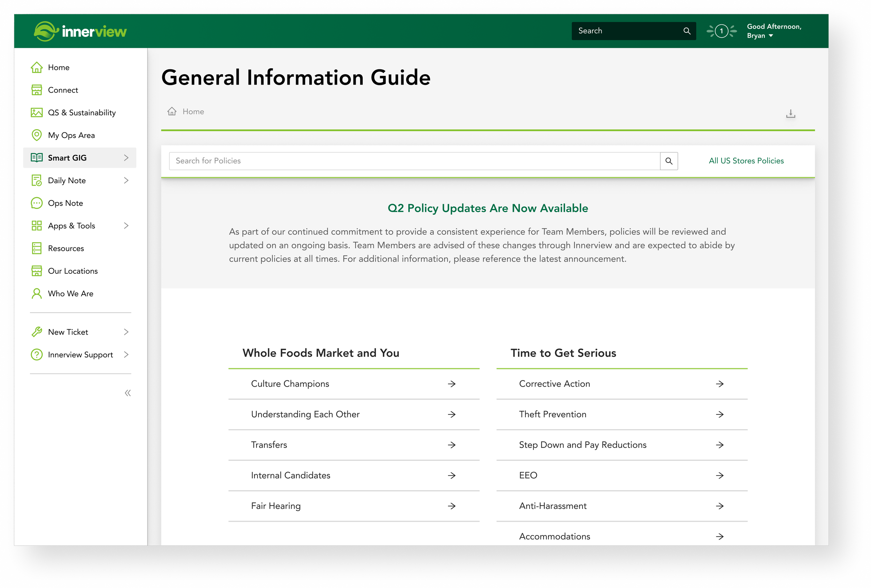Click the Ops Note chat bubble icon
This screenshot has height=588, width=871.
(x=37, y=203)
